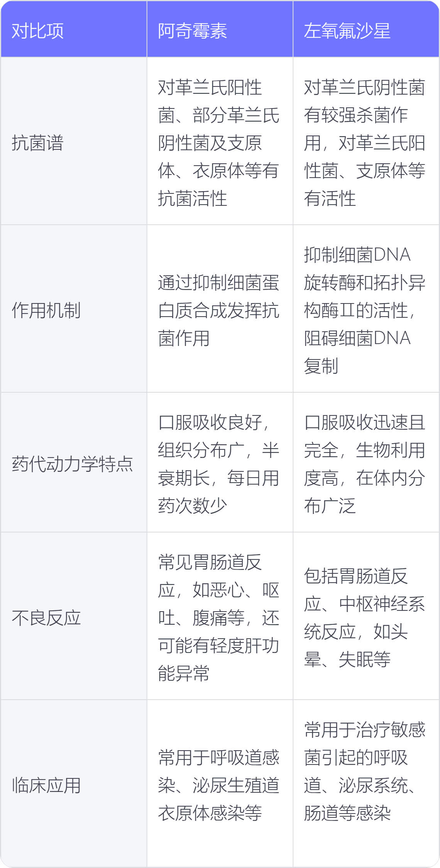Click cell mentioning 泌尿生殖道衣原体感染

point(220,784)
